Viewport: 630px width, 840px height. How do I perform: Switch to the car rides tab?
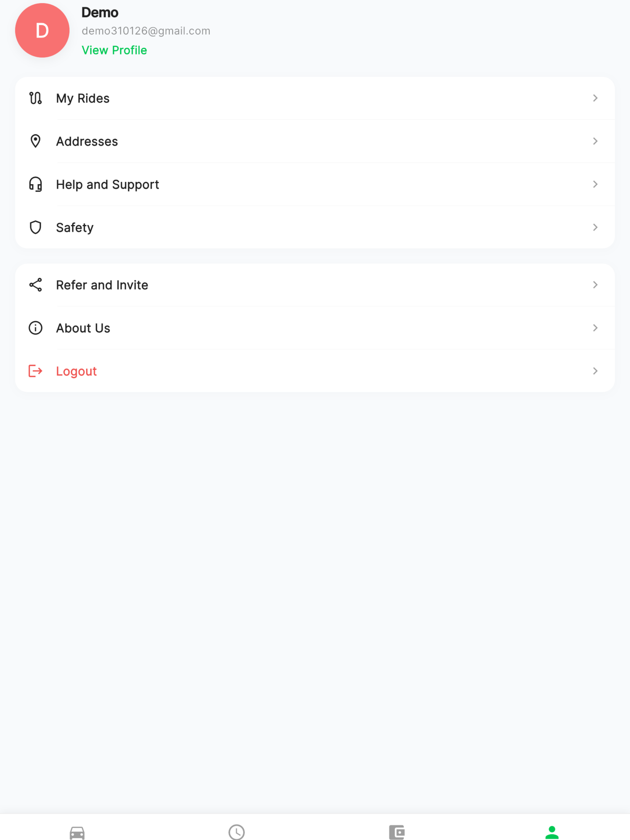pyautogui.click(x=77, y=833)
